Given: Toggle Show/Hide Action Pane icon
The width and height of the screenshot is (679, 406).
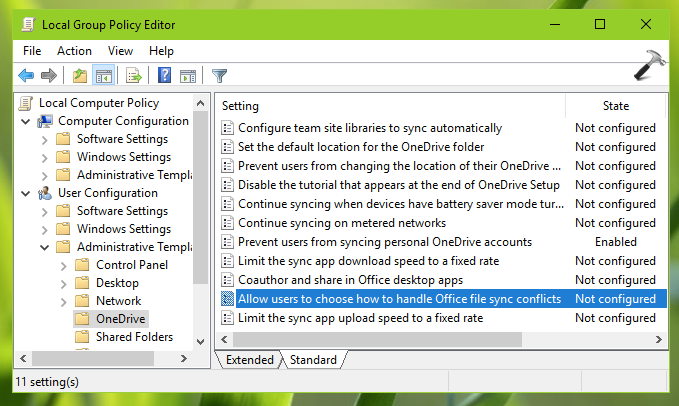Looking at the screenshot, I should tap(188, 76).
